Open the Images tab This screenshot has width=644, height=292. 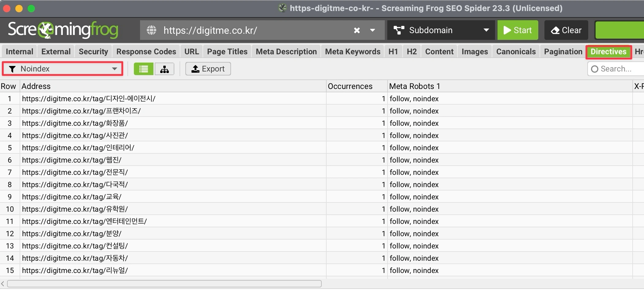click(475, 52)
